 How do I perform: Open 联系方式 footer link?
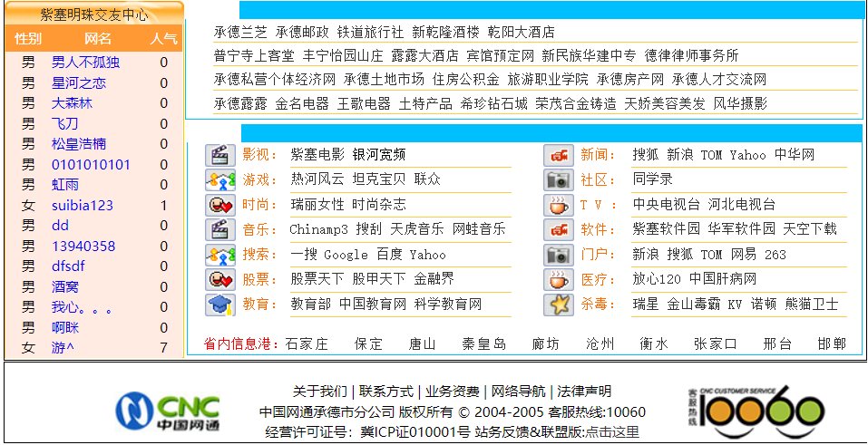(x=385, y=392)
